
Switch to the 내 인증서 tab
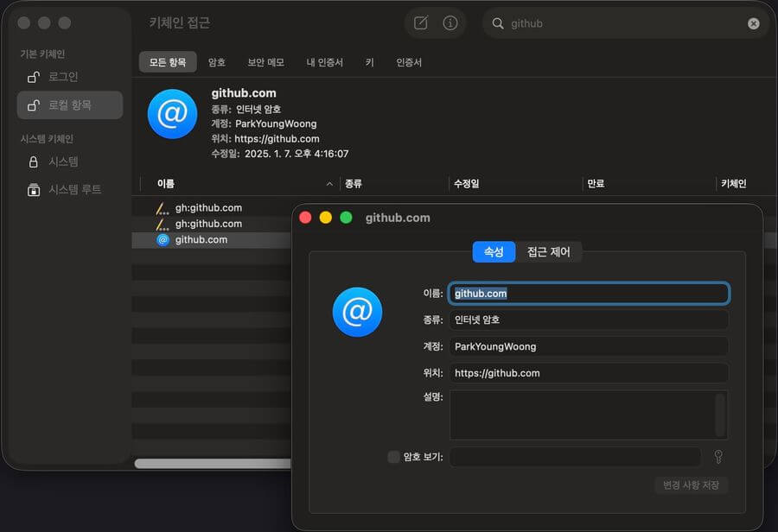(x=324, y=62)
